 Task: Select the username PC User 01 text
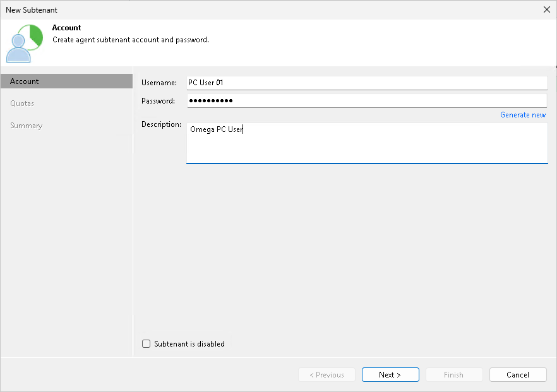pos(205,82)
